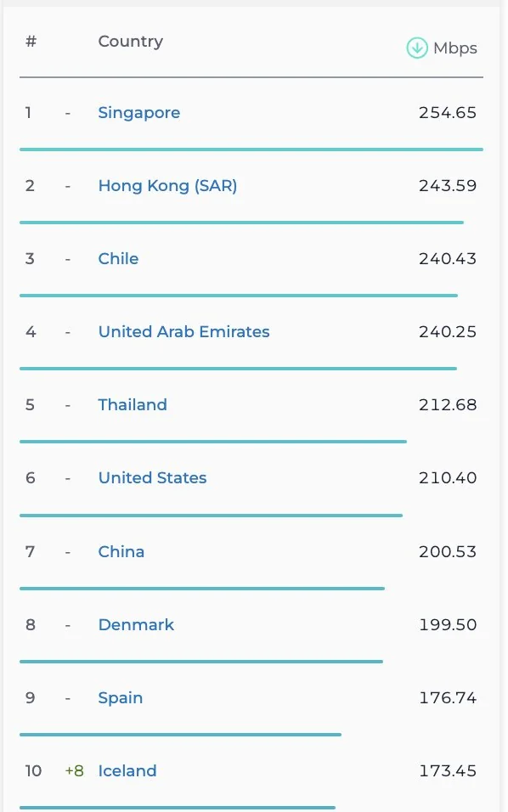Click Spain's shorter speed bar
The width and height of the screenshot is (508, 812).
[x=181, y=734]
